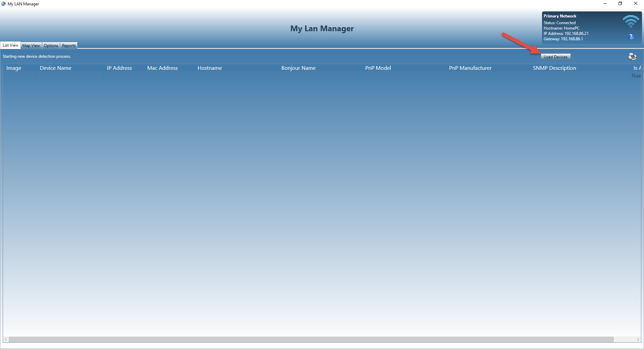This screenshot has height=349, width=644.
Task: Click the printer icon to print device list
Action: 632,57
